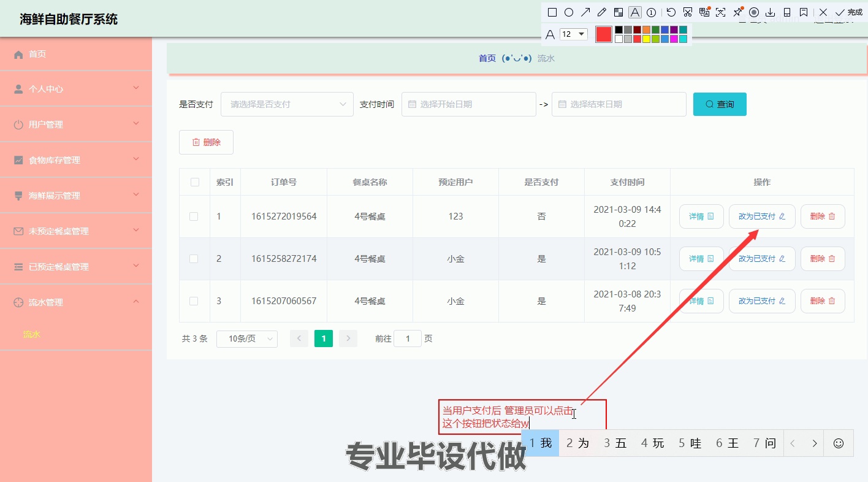Expand 海鲜展示管理 sidebar menu
This screenshot has height=482, width=868.
76,196
